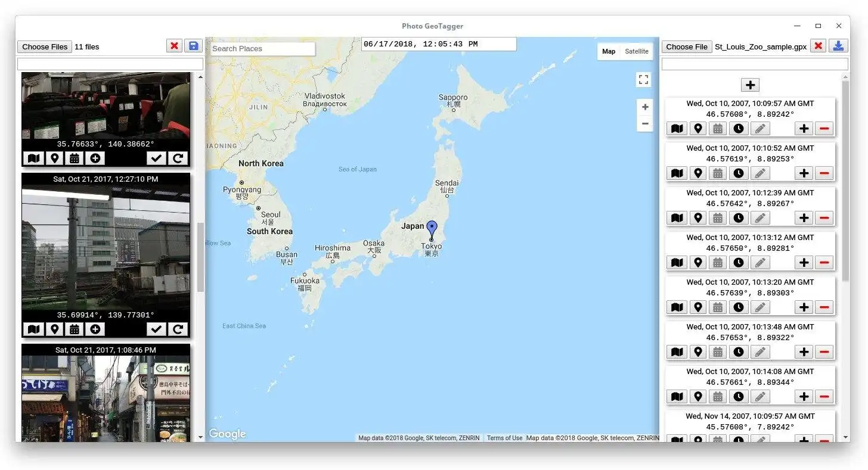Zoom in on the map with the plus control

point(644,107)
